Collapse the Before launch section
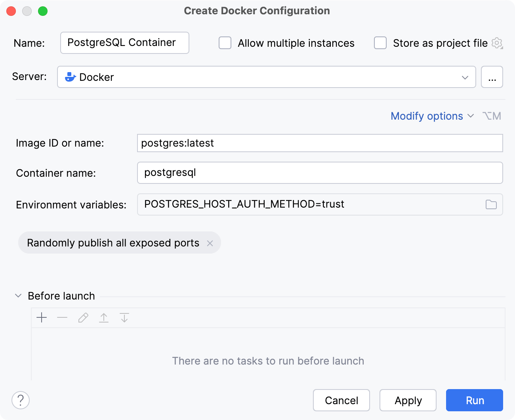The width and height of the screenshot is (515, 420). (17, 295)
